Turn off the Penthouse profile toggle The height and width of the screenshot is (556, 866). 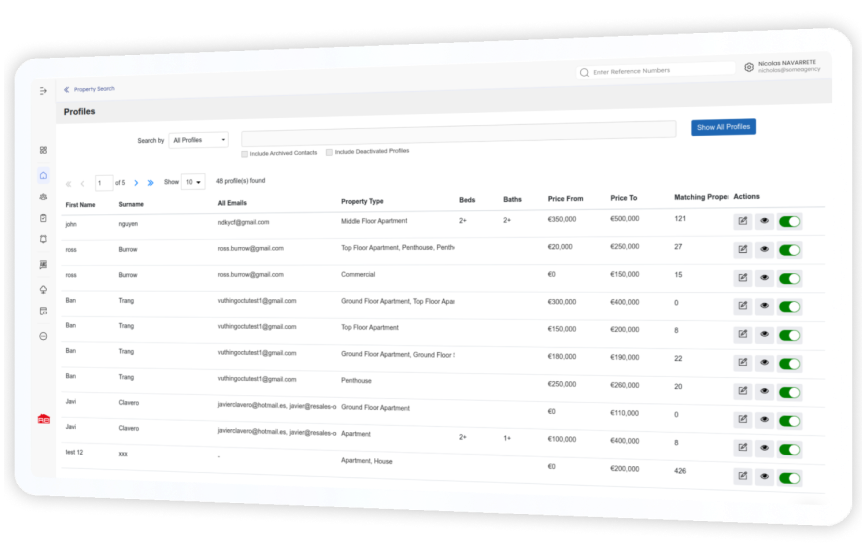[789, 393]
